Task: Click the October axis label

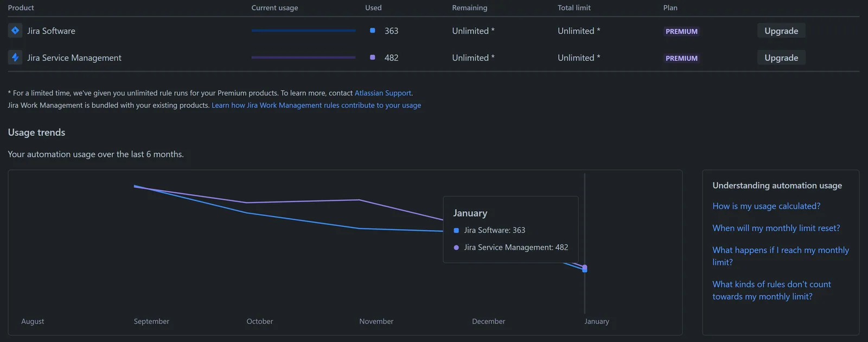Action: (260, 321)
